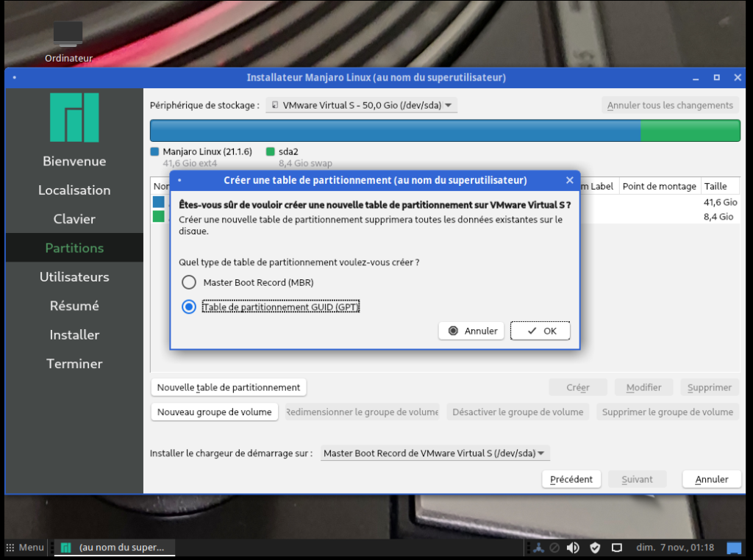Click the network tray icon

(538, 548)
